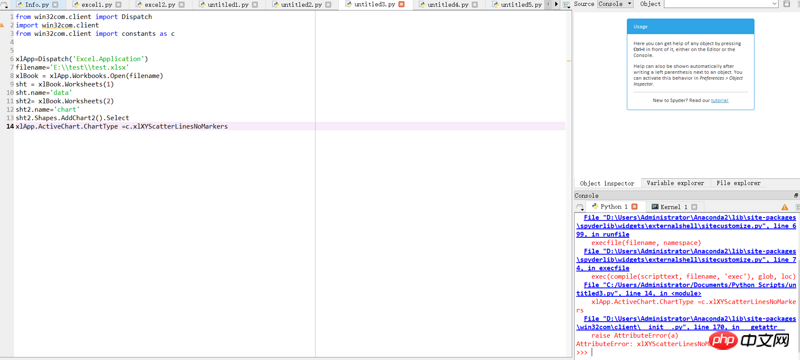
Task: Click the lock icon beside Object field
Action: point(786,4)
